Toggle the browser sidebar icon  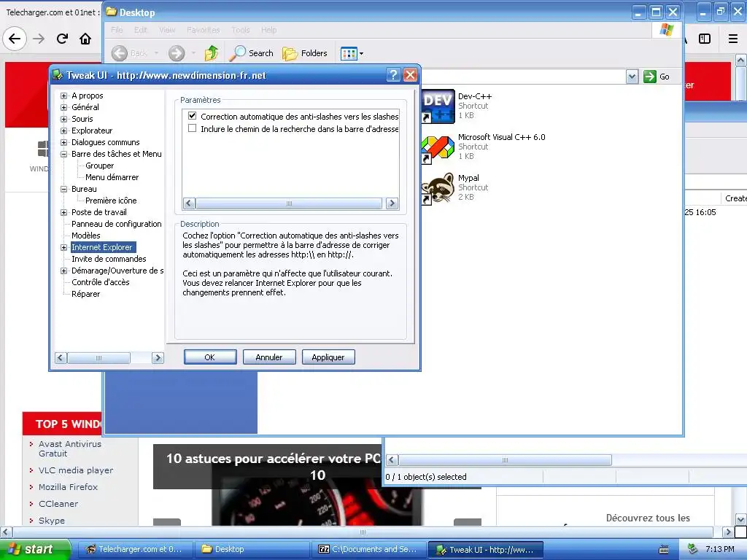tap(705, 39)
